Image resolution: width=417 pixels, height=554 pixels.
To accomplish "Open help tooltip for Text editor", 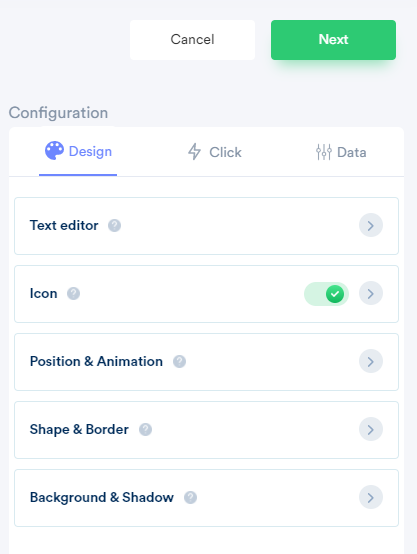I will click(114, 225).
